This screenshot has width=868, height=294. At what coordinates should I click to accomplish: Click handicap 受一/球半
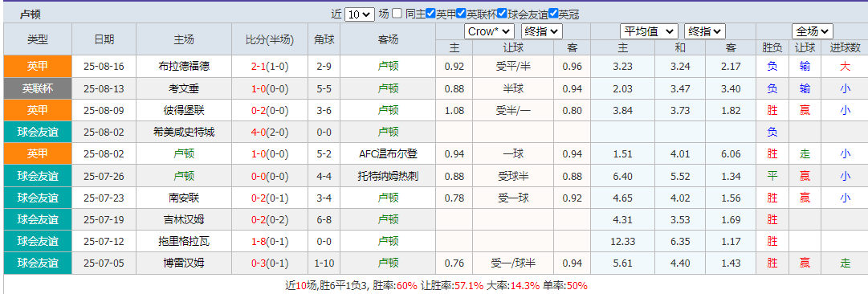[512, 263]
